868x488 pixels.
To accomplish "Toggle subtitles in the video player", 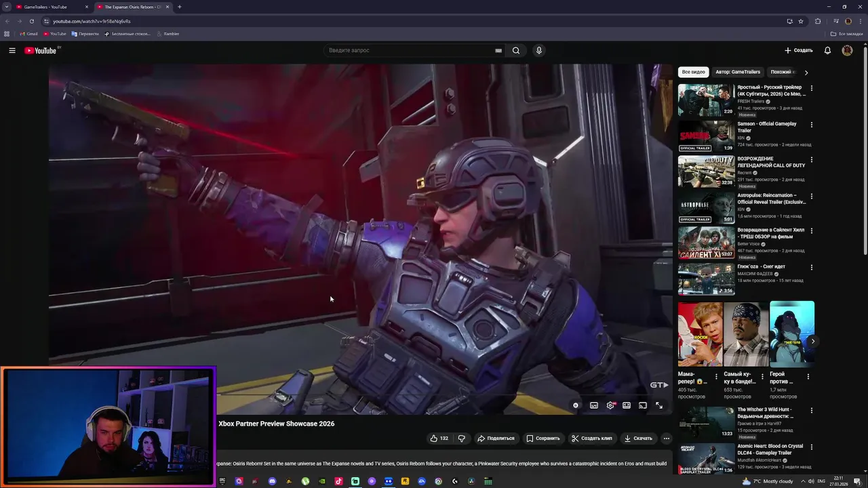I will coord(594,405).
